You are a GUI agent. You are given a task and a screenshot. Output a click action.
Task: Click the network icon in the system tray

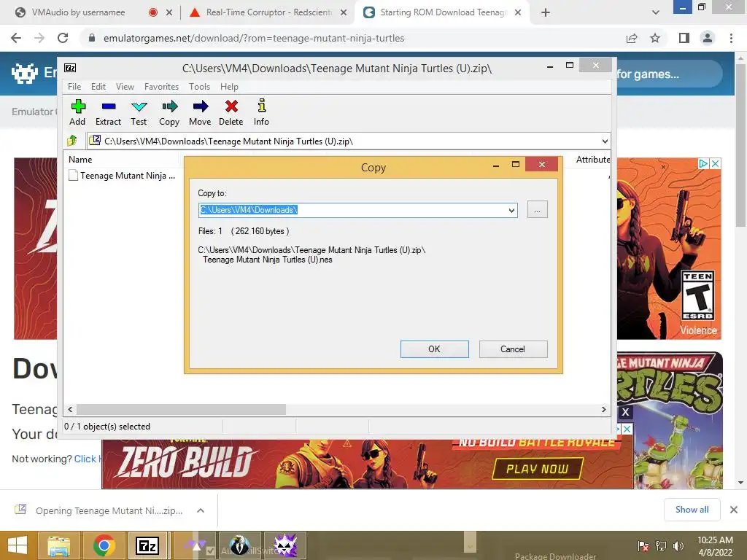(661, 546)
